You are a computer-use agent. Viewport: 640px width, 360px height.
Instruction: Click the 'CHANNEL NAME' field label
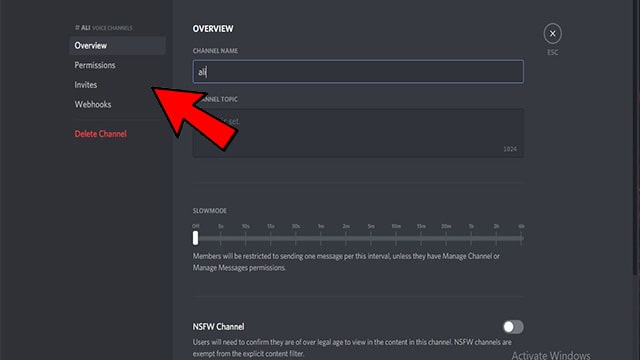coord(215,51)
